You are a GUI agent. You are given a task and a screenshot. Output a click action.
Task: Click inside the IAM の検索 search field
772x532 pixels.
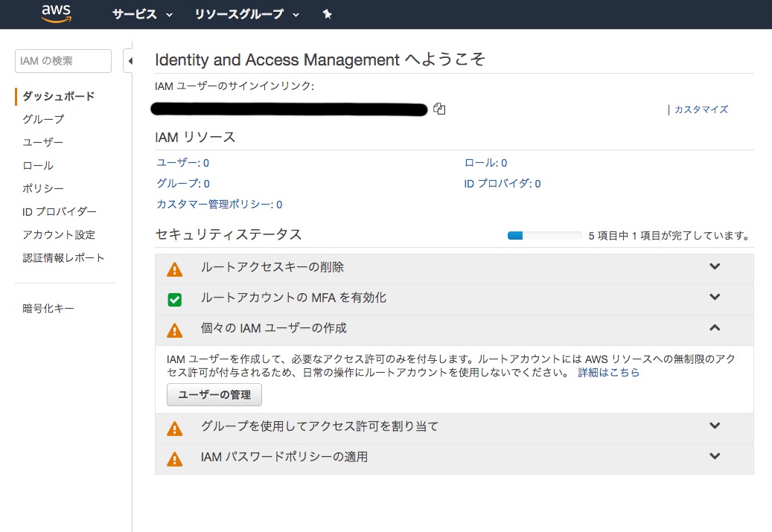click(x=63, y=61)
